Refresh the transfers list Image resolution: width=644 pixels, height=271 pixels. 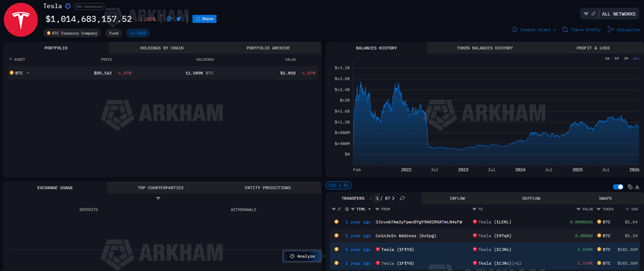(402, 198)
